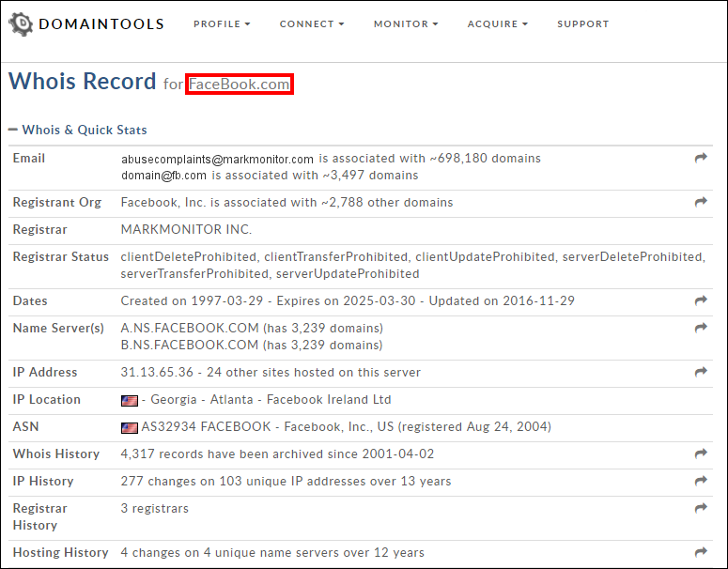The height and width of the screenshot is (569, 728).
Task: Click the 277 changes IP history text
Action: coord(286,482)
